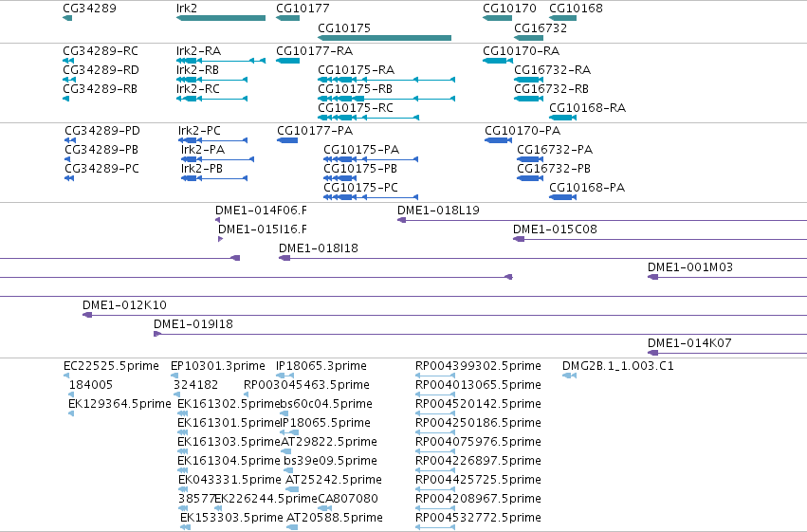Select protein CG10170-PA
The width and height of the screenshot is (807, 532).
tap(523, 131)
